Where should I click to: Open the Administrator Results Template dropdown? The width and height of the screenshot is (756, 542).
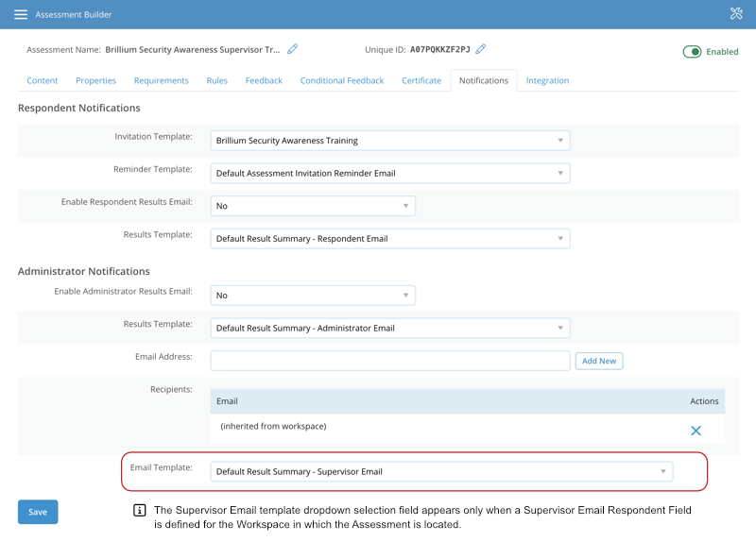coord(390,328)
